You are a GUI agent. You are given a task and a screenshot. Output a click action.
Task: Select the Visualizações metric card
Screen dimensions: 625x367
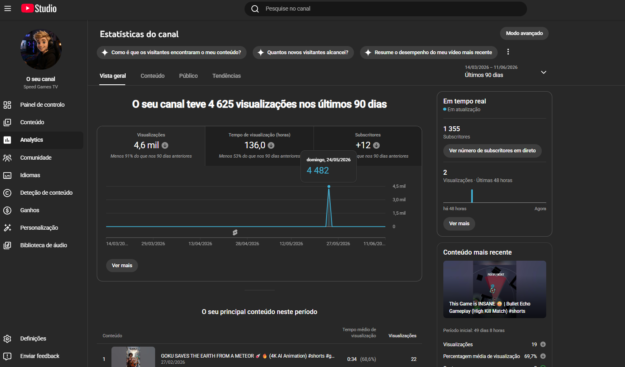click(x=151, y=146)
